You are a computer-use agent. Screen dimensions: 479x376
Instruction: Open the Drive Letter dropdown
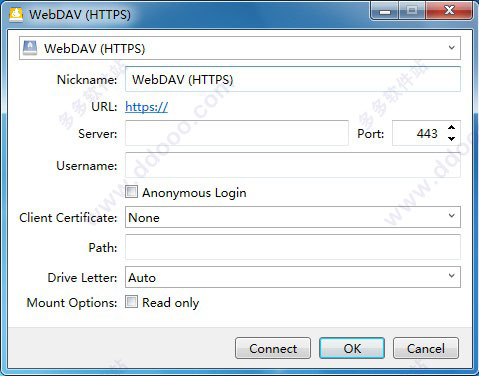point(293,277)
